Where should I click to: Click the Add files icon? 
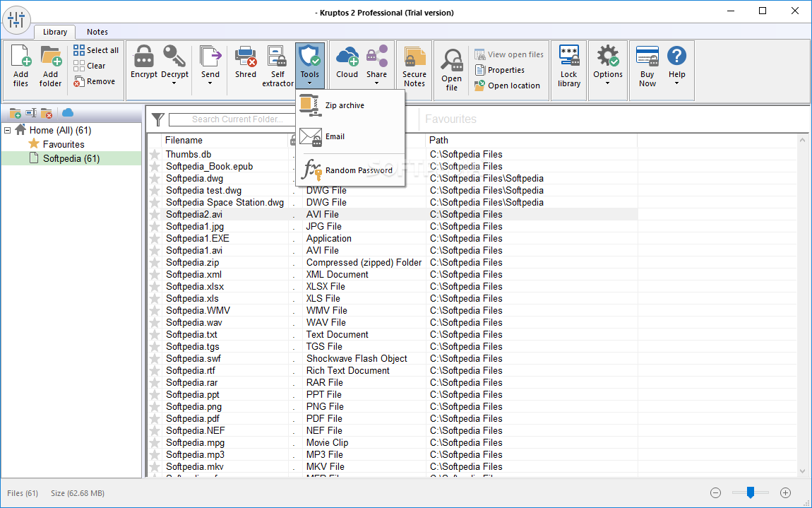[x=20, y=56]
